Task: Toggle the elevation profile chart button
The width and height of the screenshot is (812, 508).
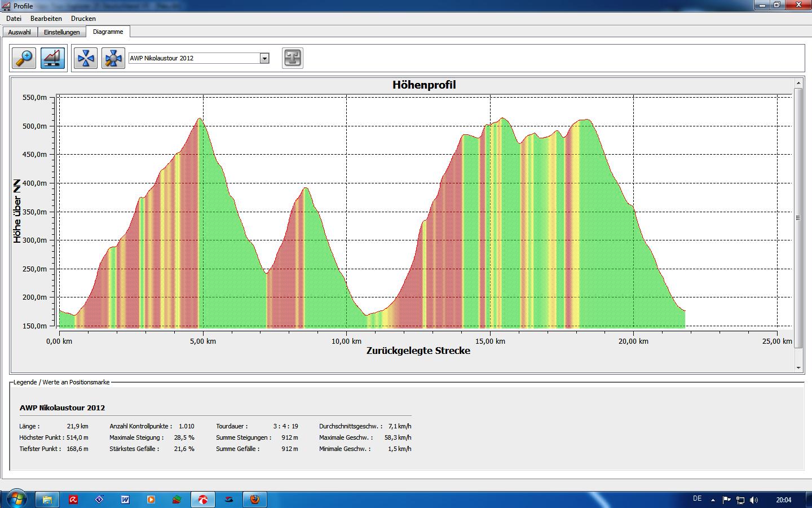Action: 53,58
